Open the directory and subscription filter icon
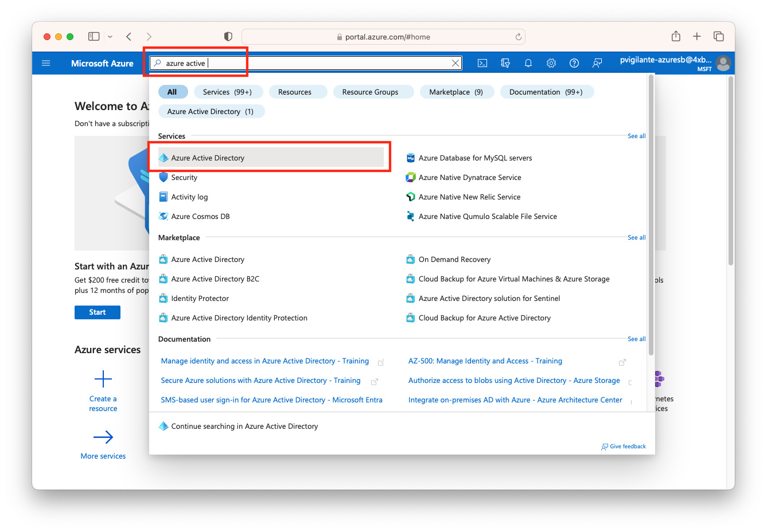The height and width of the screenshot is (532, 767). pyautogui.click(x=505, y=63)
